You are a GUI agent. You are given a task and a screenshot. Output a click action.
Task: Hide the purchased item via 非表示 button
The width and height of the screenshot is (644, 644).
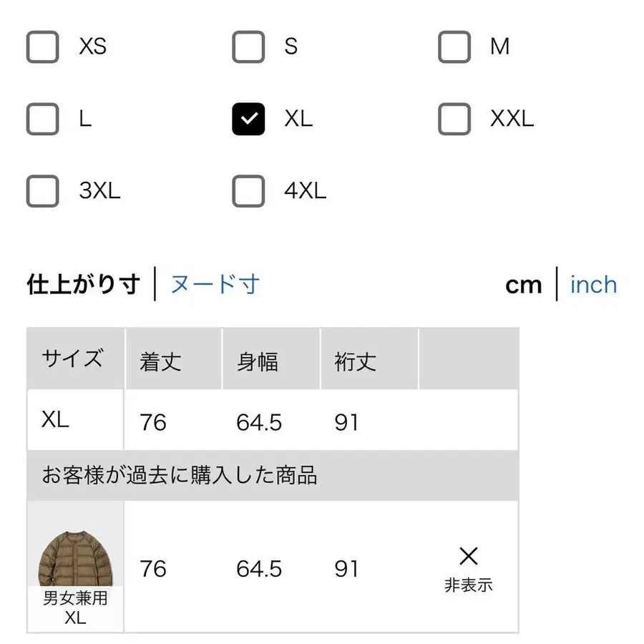[x=469, y=585]
